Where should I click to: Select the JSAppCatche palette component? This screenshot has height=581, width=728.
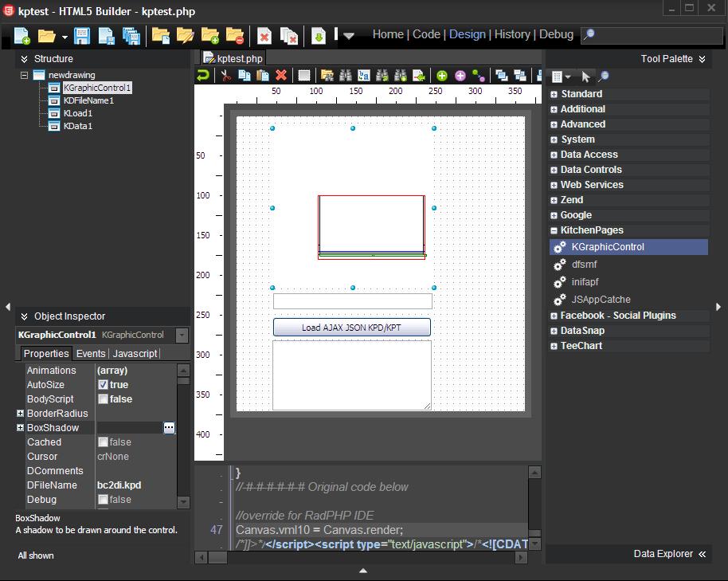(601, 300)
